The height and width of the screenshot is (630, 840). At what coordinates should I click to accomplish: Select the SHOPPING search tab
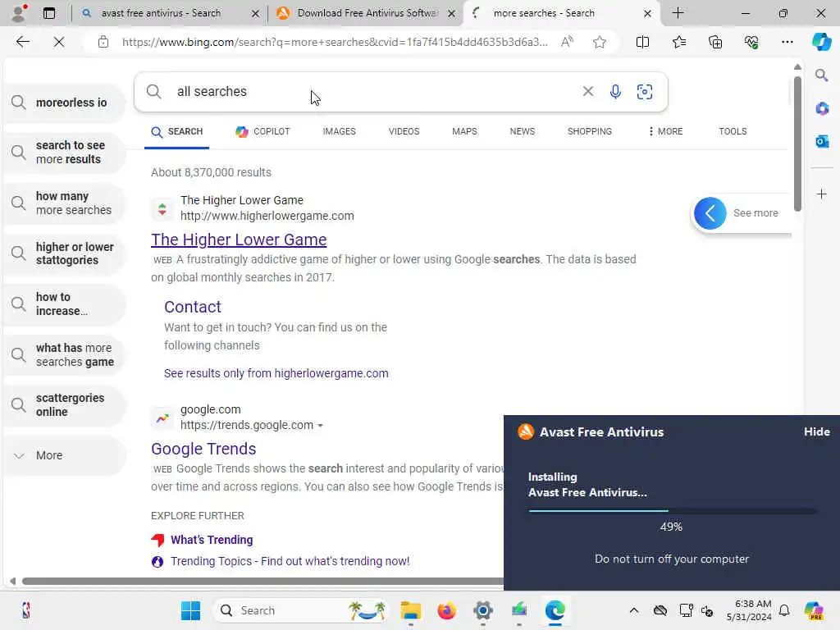[589, 132]
